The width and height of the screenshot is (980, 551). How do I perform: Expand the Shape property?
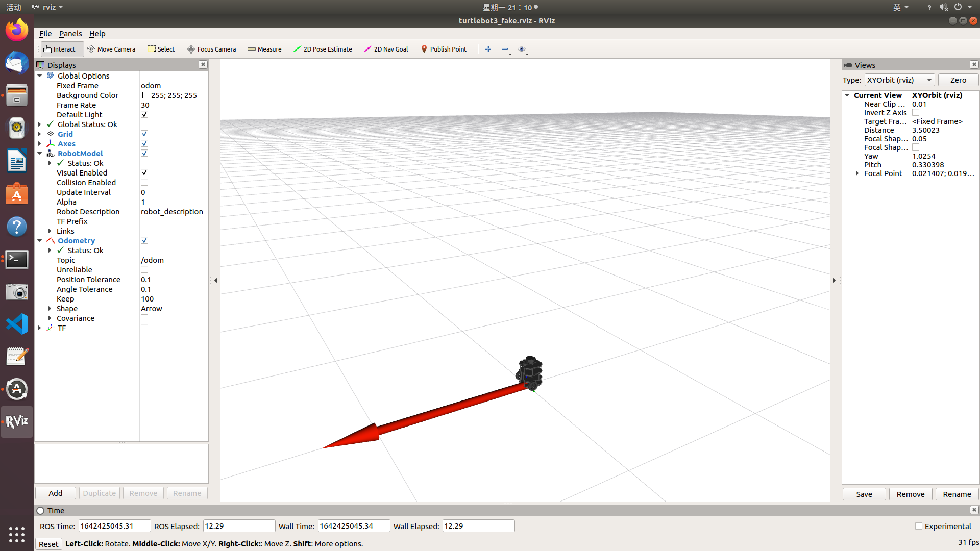click(x=50, y=308)
